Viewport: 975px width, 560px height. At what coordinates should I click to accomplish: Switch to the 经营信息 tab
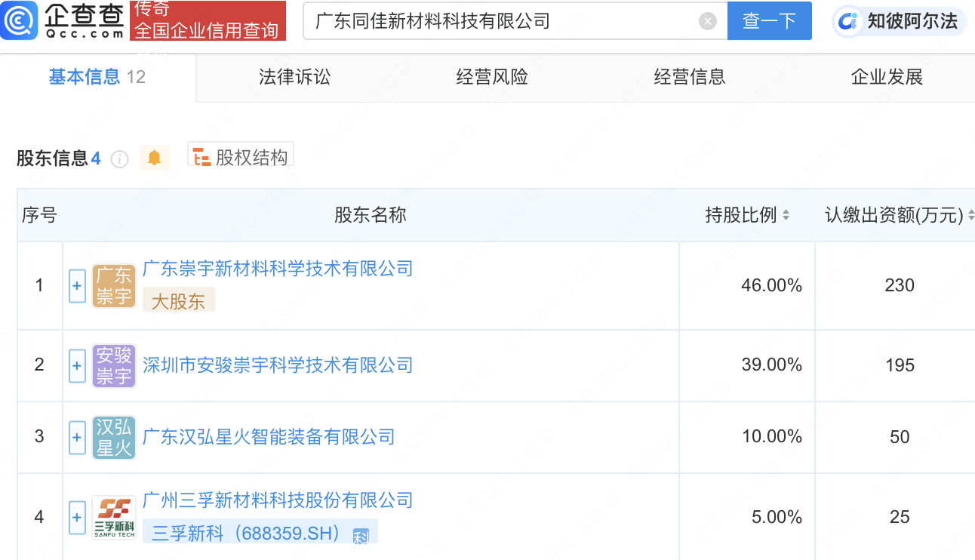690,77
